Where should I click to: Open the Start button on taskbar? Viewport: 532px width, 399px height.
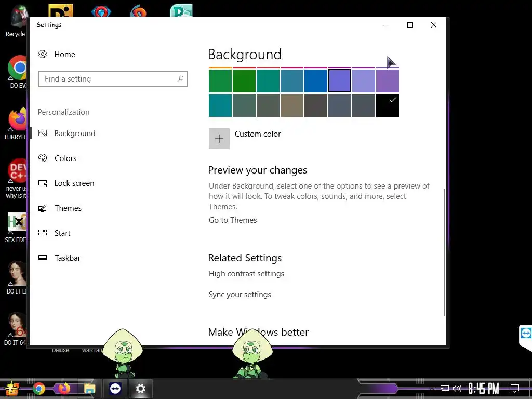tap(11, 389)
